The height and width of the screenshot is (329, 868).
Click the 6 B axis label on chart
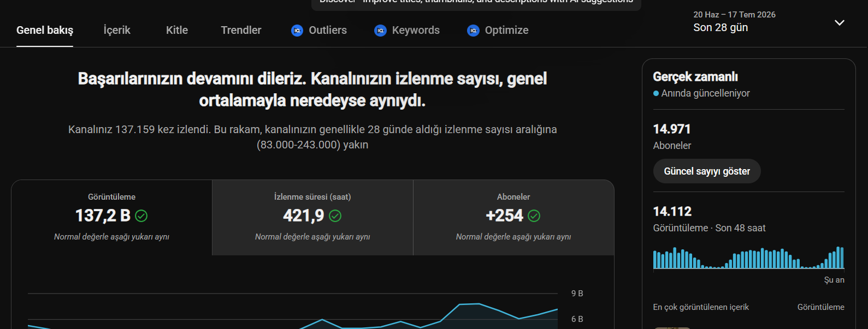[x=577, y=319]
